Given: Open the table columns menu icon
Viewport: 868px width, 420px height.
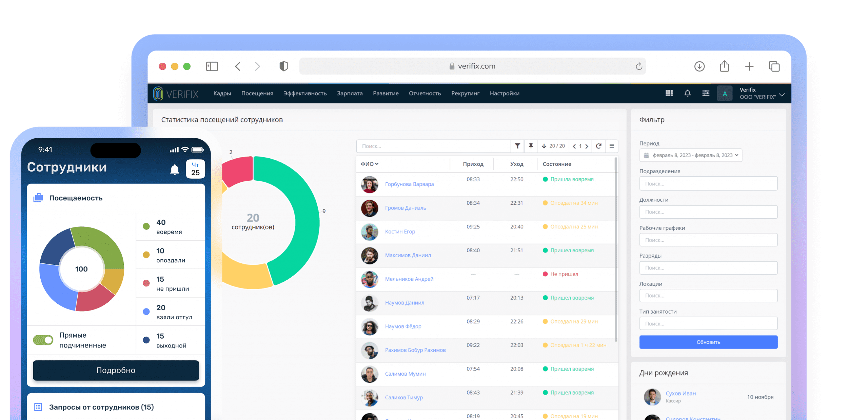Looking at the screenshot, I should coord(612,146).
